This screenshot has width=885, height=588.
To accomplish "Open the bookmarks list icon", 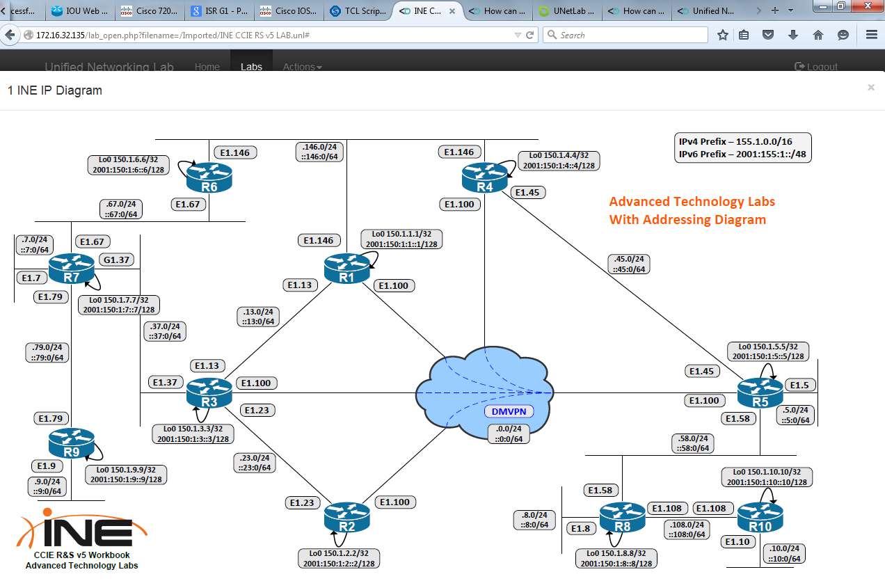I will tap(744, 35).
